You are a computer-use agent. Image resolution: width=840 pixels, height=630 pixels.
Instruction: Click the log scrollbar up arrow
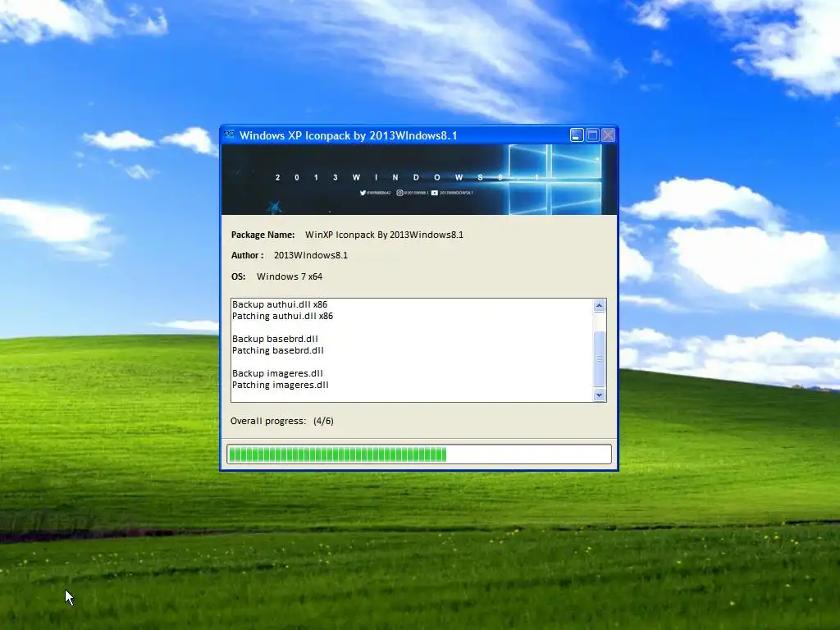[x=599, y=306]
